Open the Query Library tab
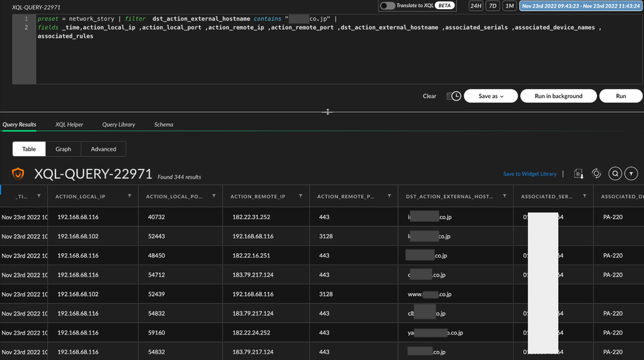 pos(118,125)
